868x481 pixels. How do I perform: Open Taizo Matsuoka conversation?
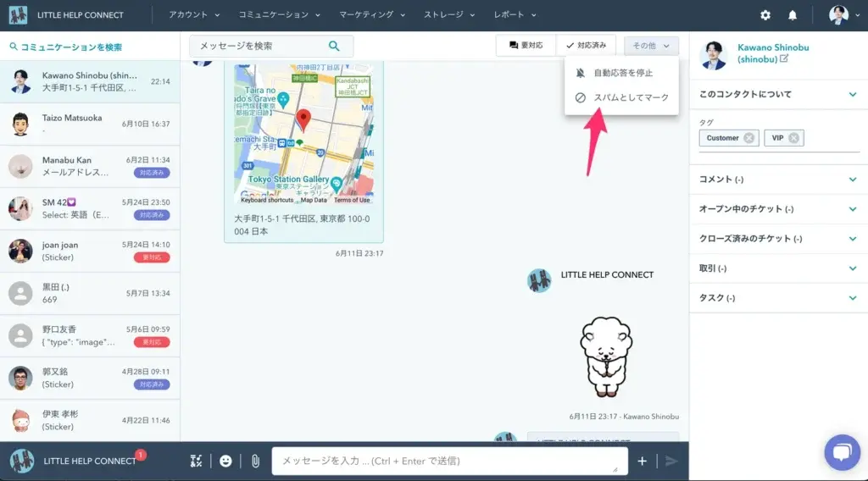[90, 124]
